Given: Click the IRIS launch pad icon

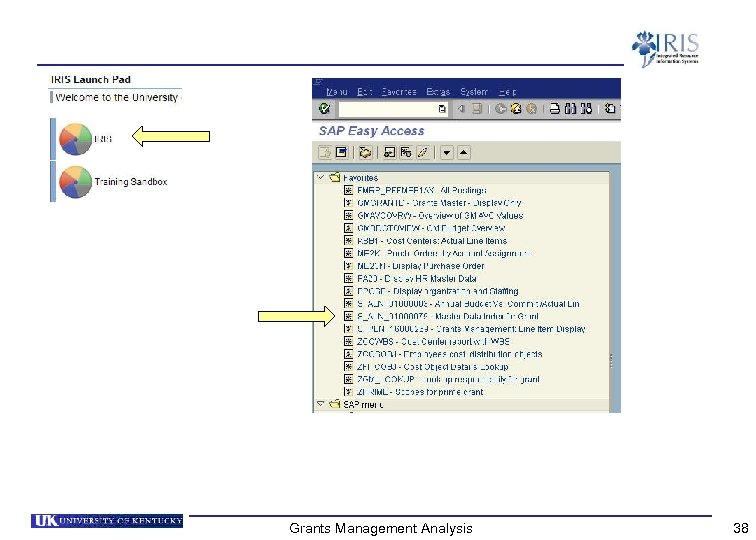Looking at the screenshot, I should click(x=75, y=139).
